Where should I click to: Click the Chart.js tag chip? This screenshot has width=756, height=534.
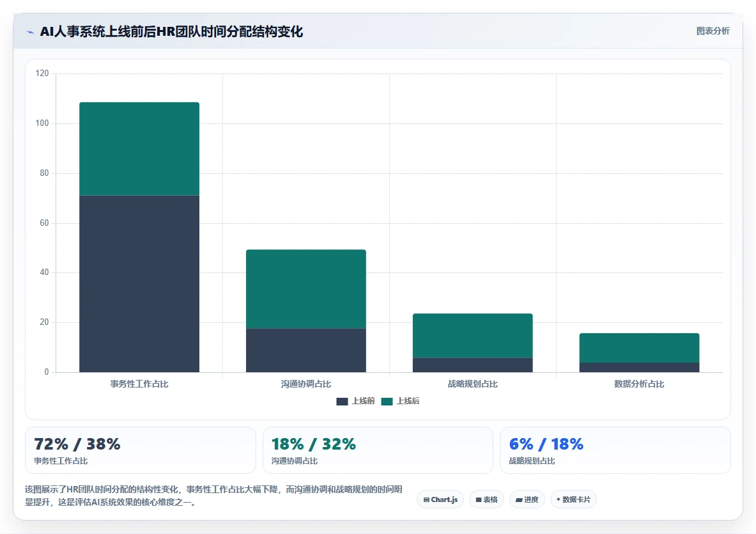pos(440,499)
